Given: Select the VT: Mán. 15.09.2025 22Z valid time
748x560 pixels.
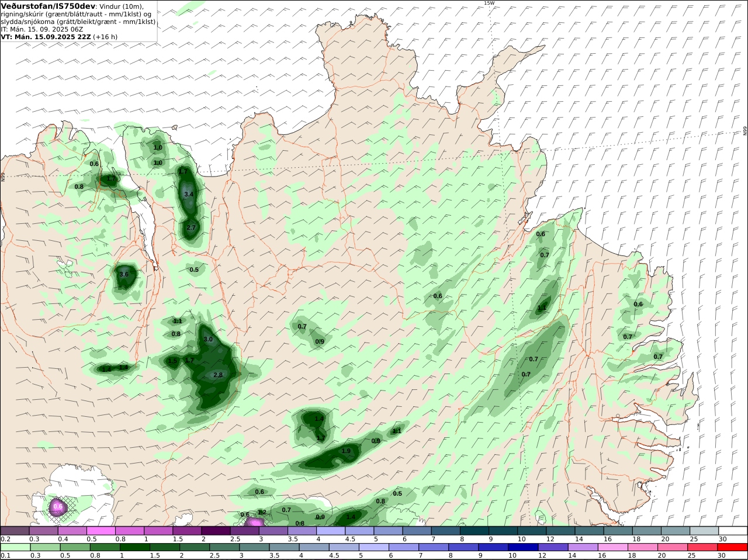Looking at the screenshot, I should click(46, 36).
